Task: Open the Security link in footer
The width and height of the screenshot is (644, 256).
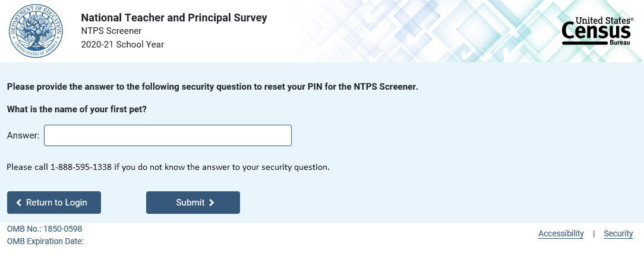Action: (x=618, y=233)
